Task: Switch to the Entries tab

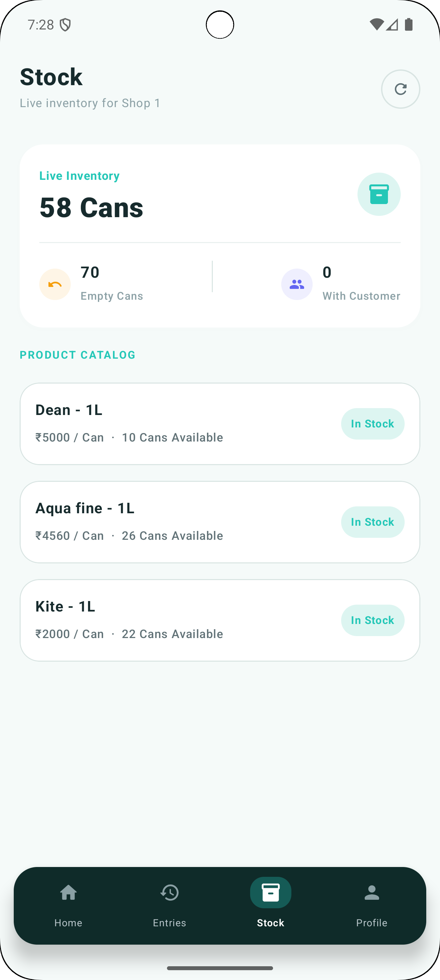Action: (x=170, y=906)
